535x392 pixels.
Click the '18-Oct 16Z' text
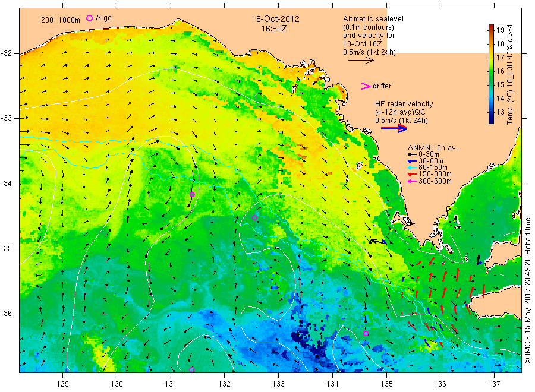[363, 44]
